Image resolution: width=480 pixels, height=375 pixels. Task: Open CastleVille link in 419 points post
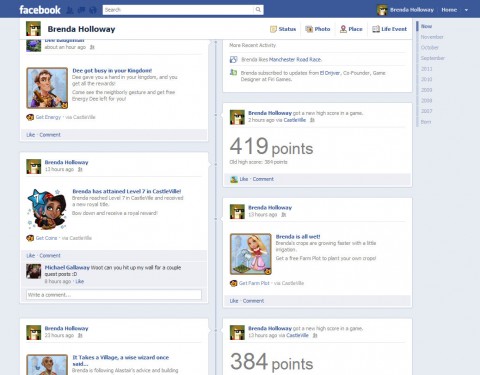pyautogui.click(x=295, y=120)
